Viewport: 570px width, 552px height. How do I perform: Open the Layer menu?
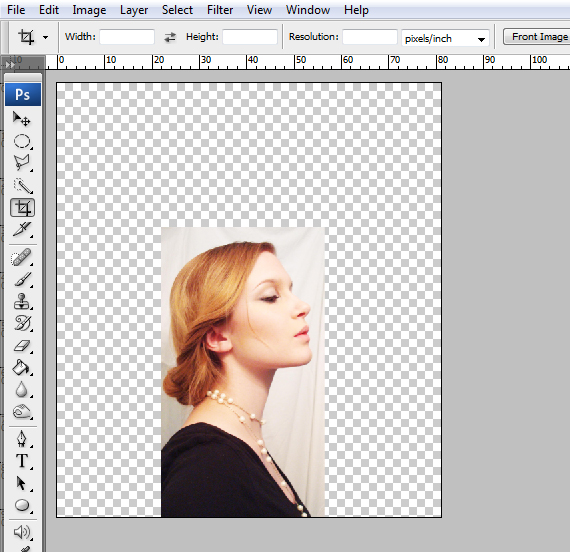[x=134, y=10]
